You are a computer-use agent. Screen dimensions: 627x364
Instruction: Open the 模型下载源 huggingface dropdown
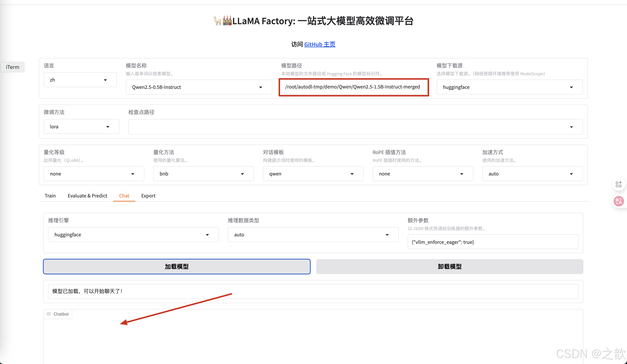(x=509, y=87)
